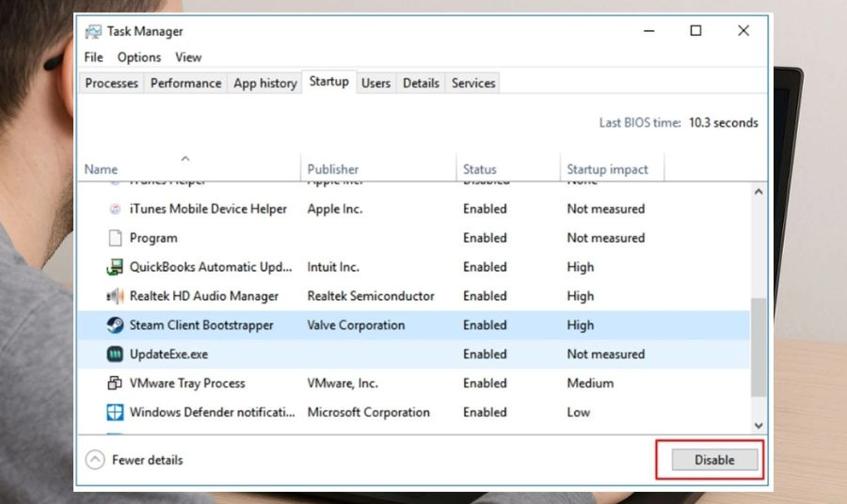Viewport: 847px width, 504px height.
Task: Click the VMware Tray Process icon
Action: click(115, 383)
